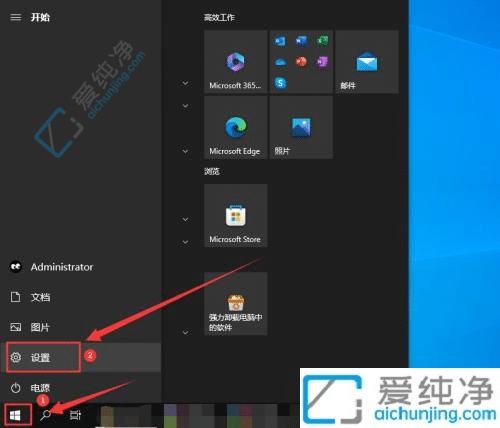Open taskbar search magnifier
Image resolution: width=500 pixels, height=428 pixels.
46,415
